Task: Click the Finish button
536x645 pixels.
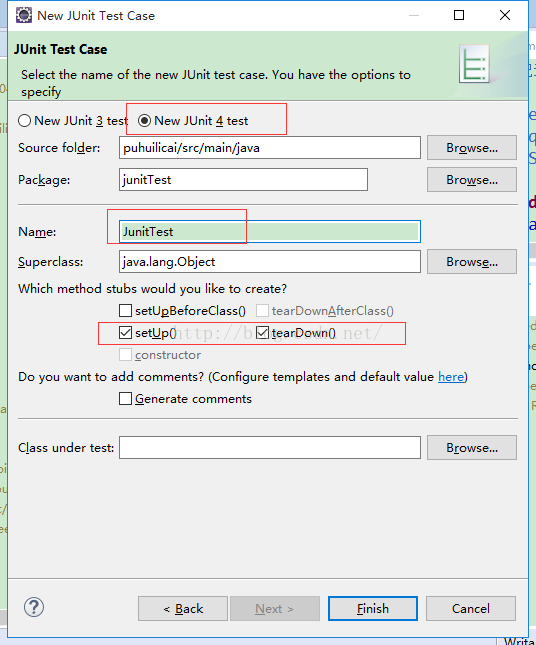Action: click(x=373, y=608)
